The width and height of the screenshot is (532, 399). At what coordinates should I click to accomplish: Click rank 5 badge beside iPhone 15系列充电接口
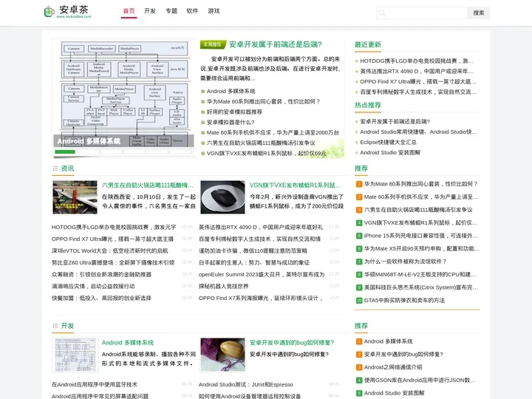coord(359,236)
